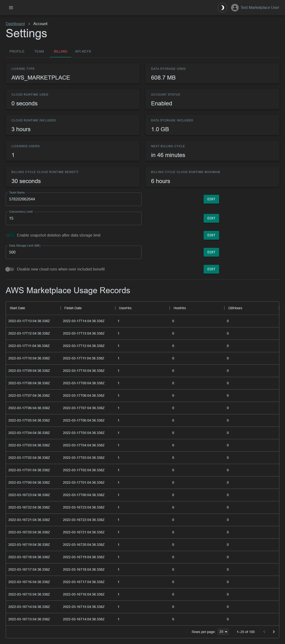Switch to the Team tab
The width and height of the screenshot is (285, 644).
coord(39,51)
